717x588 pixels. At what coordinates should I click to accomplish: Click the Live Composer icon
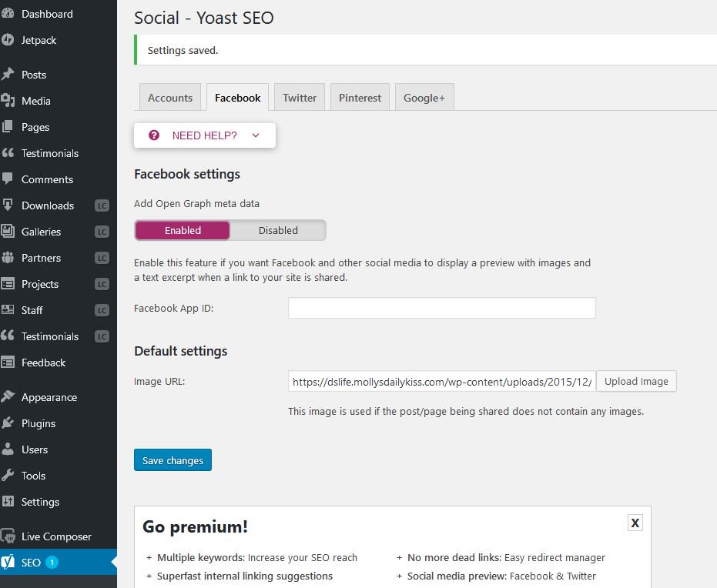pos(8,536)
